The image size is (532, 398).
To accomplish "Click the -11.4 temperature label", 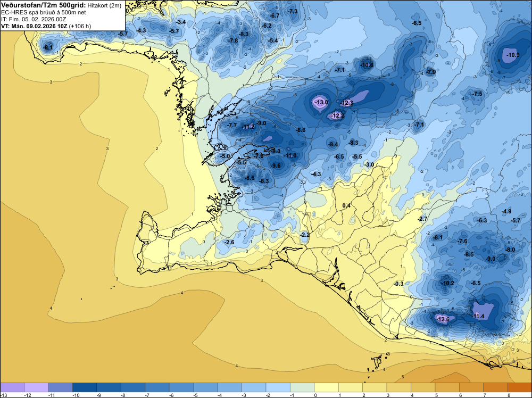I will [x=478, y=316].
